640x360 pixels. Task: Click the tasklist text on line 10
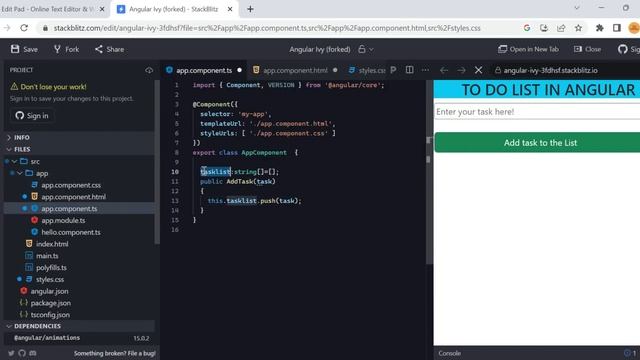[216, 172]
